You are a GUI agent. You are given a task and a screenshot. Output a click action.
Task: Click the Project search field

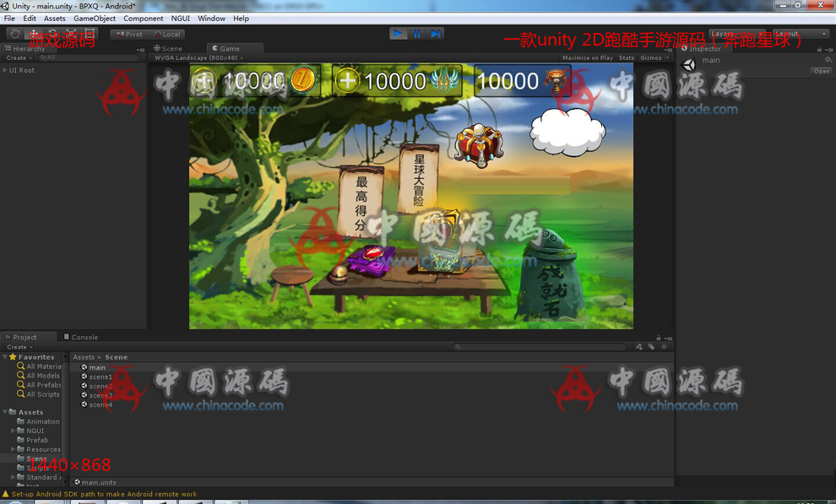540,347
